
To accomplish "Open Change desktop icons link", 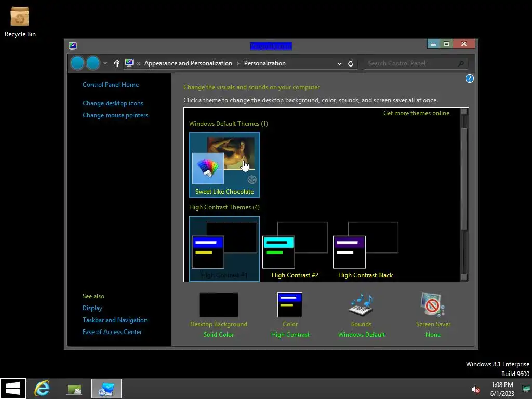I will coord(113,103).
